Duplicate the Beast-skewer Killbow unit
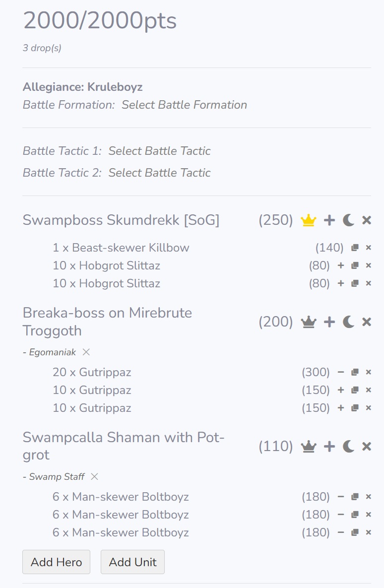Viewport: 384px width, 588px height. click(355, 248)
